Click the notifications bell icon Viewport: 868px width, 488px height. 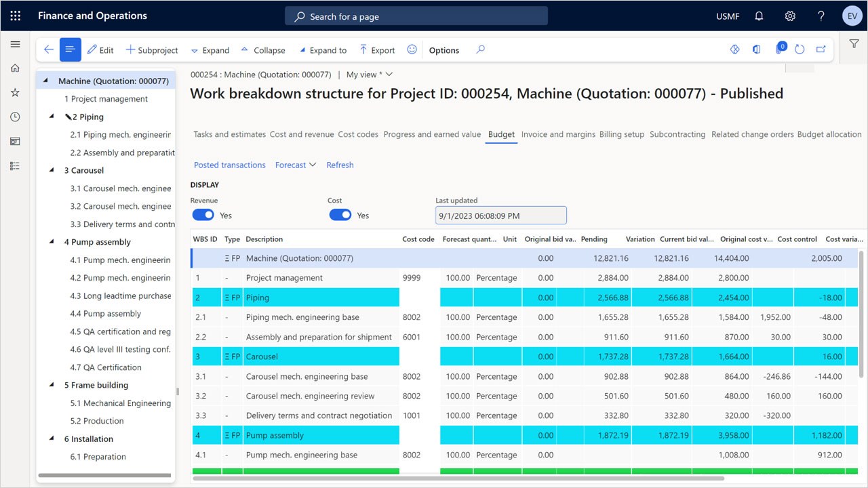(759, 16)
